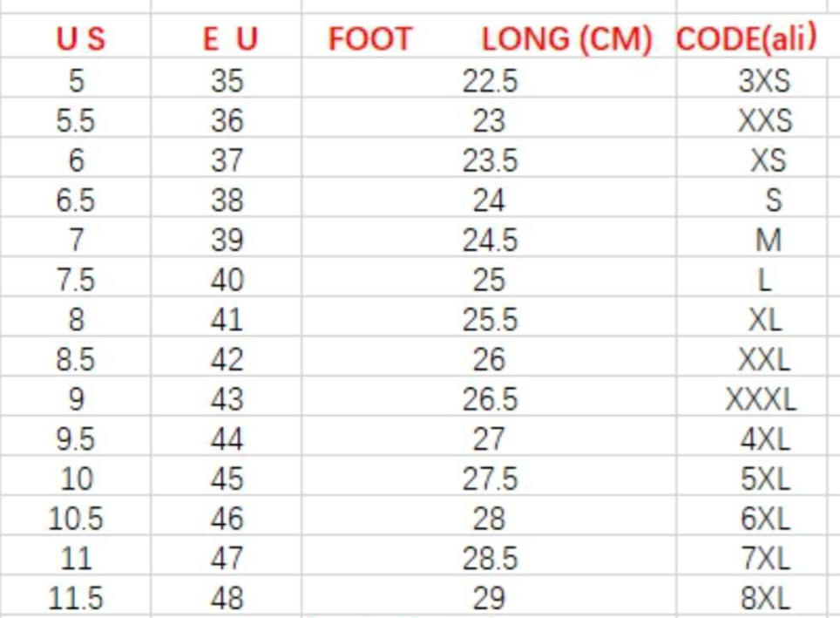The height and width of the screenshot is (618, 840).
Task: Select the foot length 25.5 cell
Action: [490, 320]
